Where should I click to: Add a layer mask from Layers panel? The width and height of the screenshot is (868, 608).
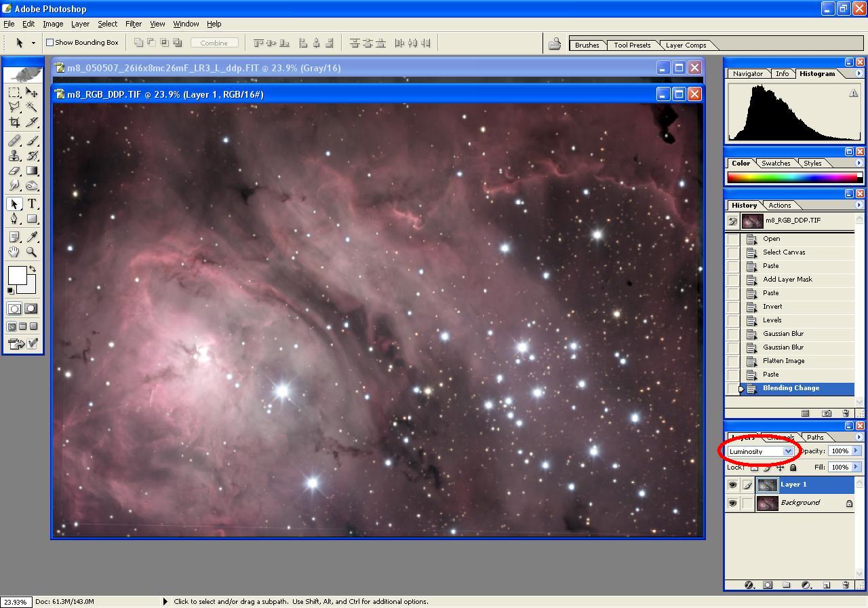(x=768, y=585)
